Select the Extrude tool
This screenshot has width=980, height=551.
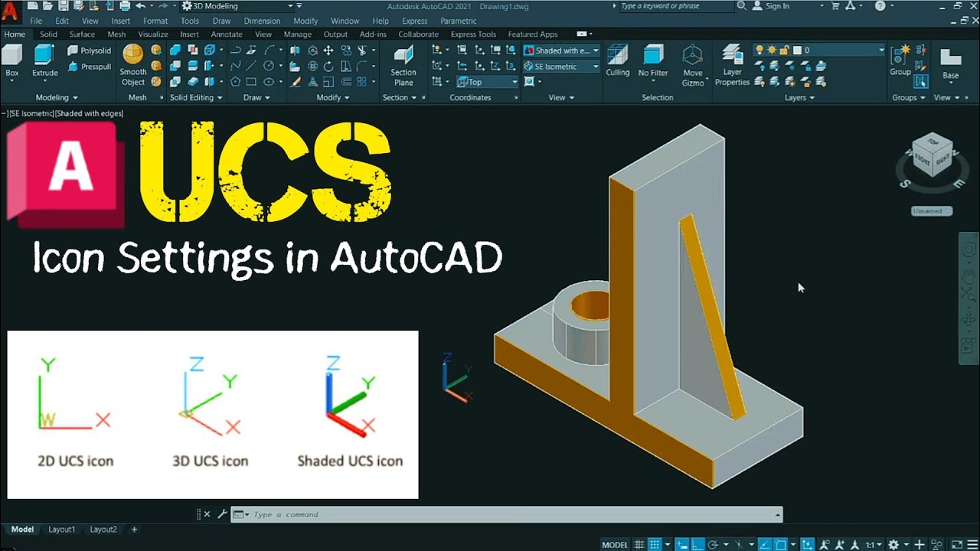pos(44,61)
